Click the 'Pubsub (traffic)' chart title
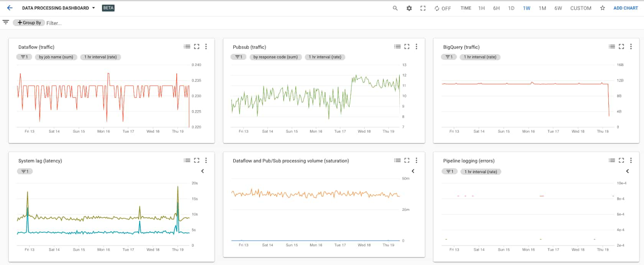The image size is (644, 265). [249, 47]
